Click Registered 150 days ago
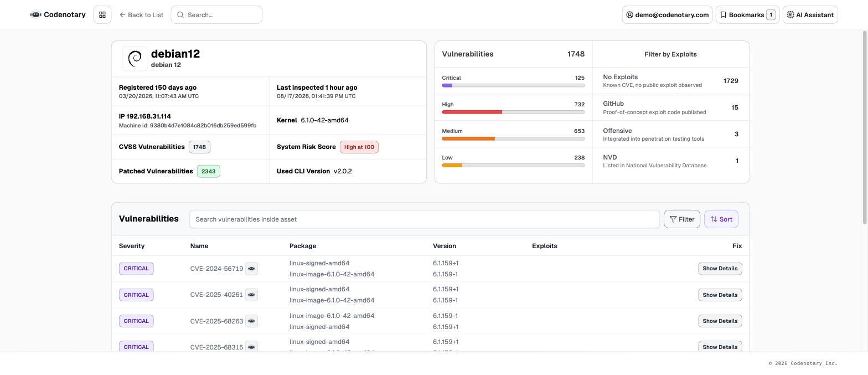The width and height of the screenshot is (868, 375). [x=158, y=88]
